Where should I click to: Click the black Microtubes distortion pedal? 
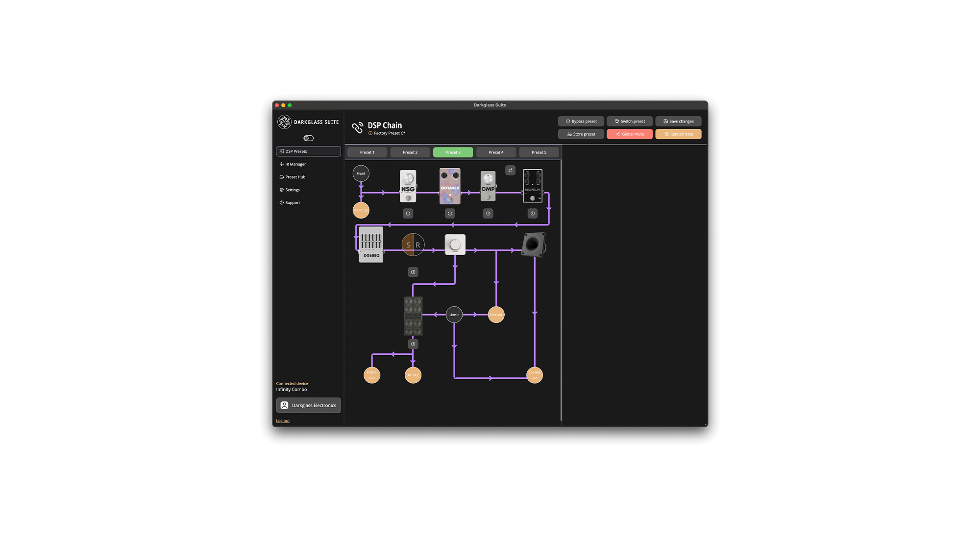coord(533,186)
